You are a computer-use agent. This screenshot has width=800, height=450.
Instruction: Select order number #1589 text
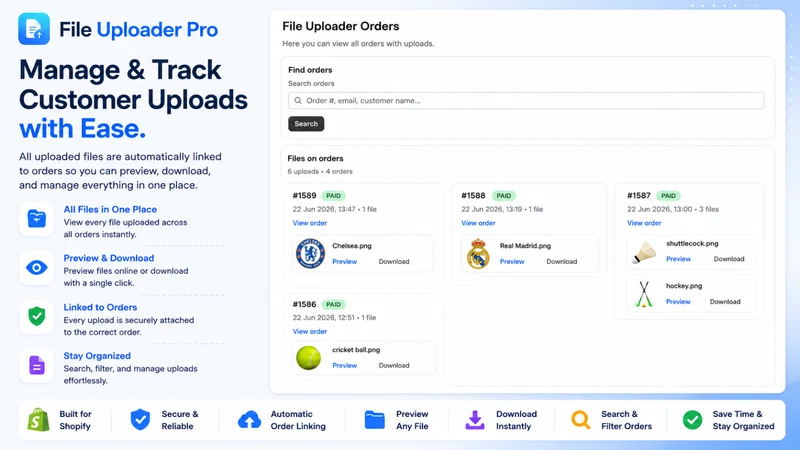coord(305,195)
